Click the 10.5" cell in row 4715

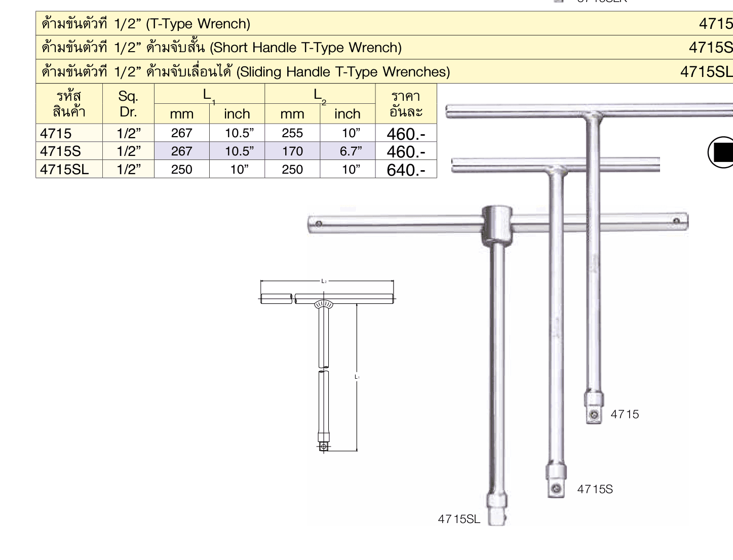pyautogui.click(x=237, y=133)
